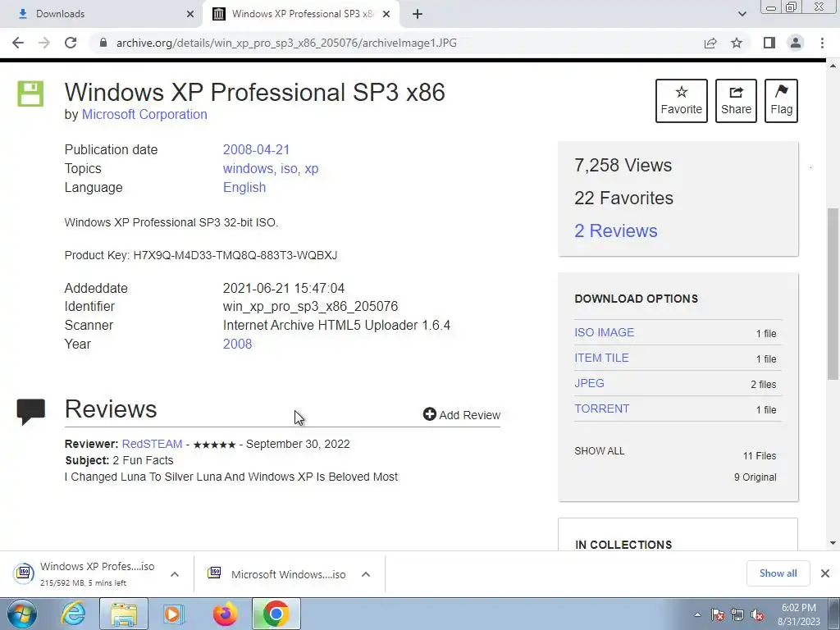Click the 7,258 Views text
Image resolution: width=840 pixels, height=630 pixels.
click(623, 165)
